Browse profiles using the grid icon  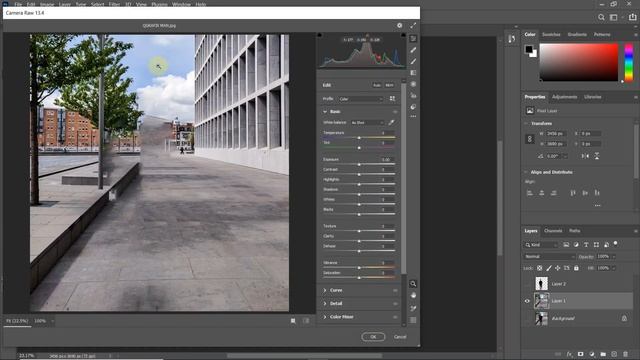392,99
